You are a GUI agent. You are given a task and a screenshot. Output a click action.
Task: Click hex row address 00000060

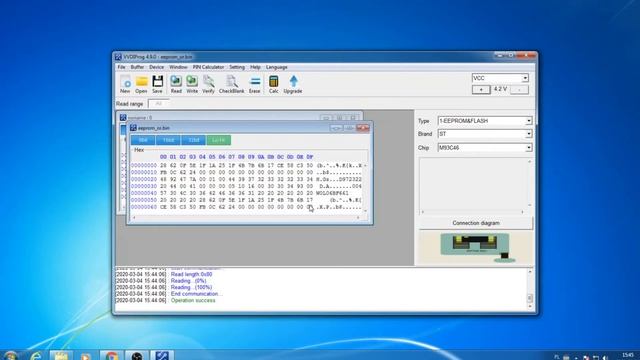[144, 207]
